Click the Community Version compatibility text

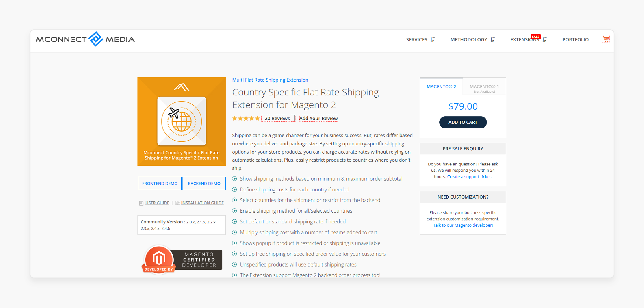click(x=178, y=225)
